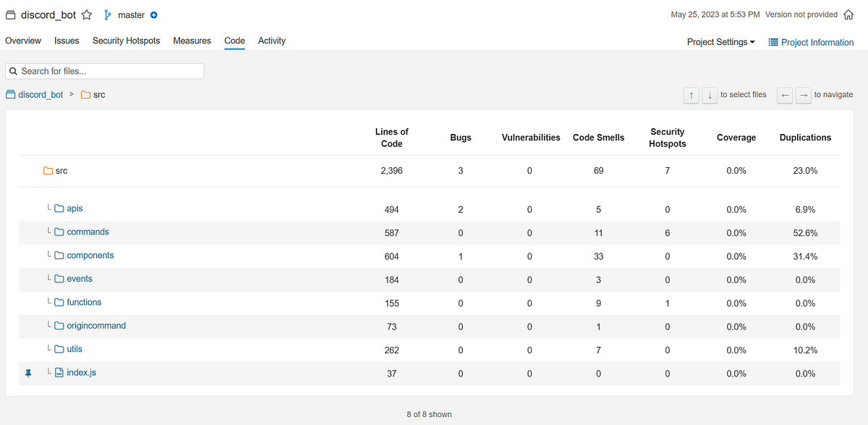Open the Overview tab
Screen dimensions: 868x425
point(23,41)
